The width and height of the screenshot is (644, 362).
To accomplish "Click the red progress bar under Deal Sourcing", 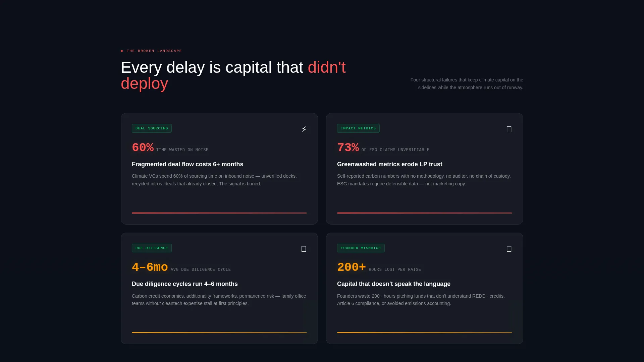I will click(x=219, y=213).
